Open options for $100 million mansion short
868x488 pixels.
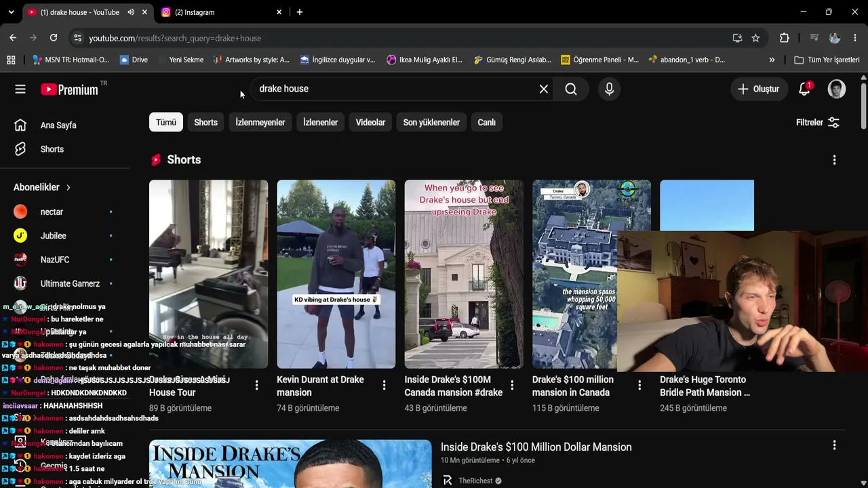(639, 386)
